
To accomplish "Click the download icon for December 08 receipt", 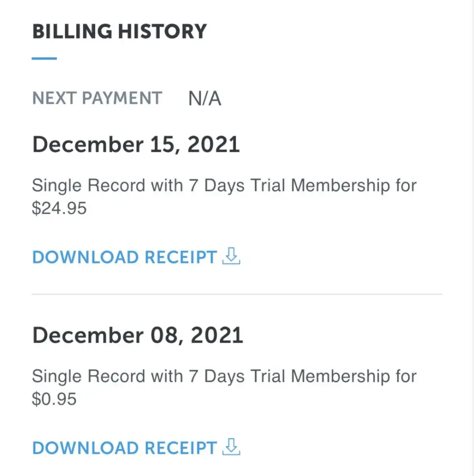I will coord(232,447).
